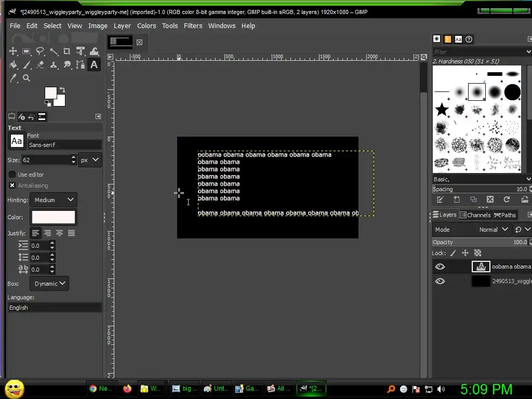532x399 pixels.
Task: Click the foreground color swatch
Action: [x=50, y=92]
